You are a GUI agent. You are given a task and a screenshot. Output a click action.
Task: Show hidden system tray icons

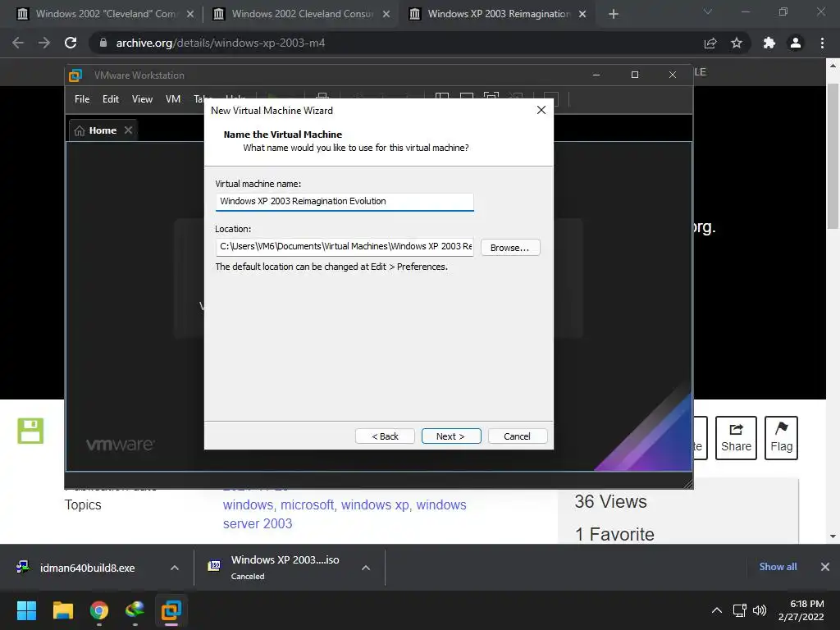[x=716, y=610]
